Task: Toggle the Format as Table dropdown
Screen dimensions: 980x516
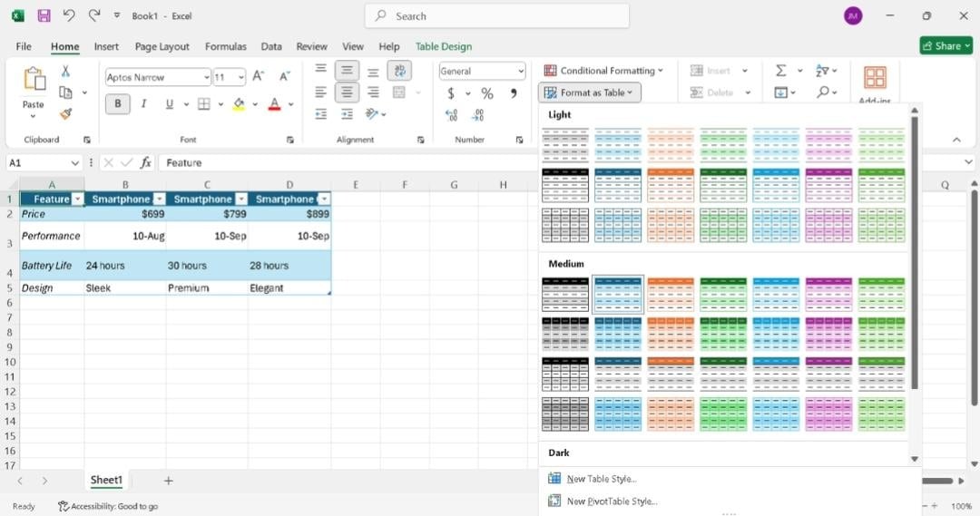Action: point(590,92)
